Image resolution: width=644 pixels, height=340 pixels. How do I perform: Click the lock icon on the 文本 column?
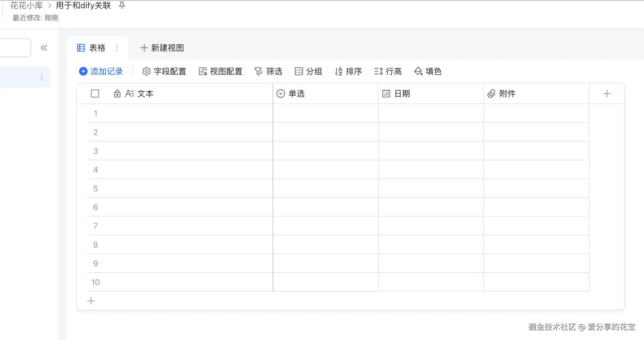click(x=117, y=94)
